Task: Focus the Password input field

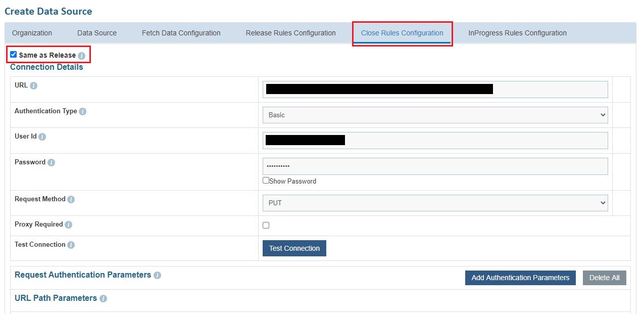Action: (435, 166)
